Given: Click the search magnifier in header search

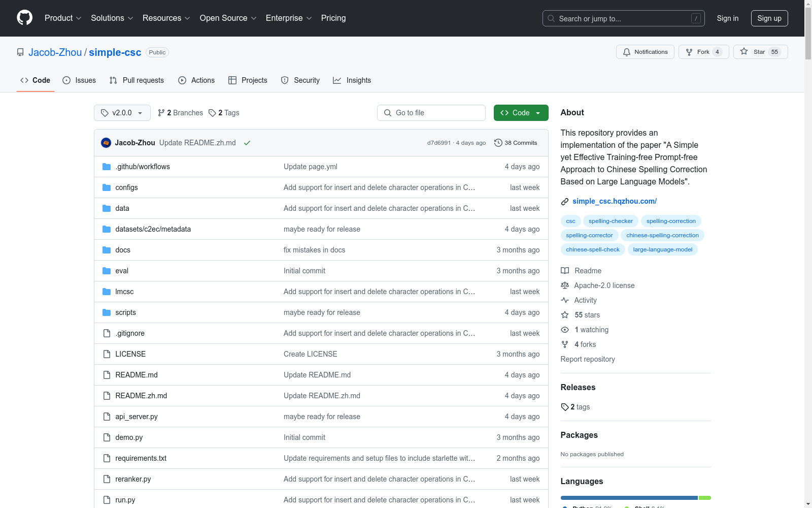Looking at the screenshot, I should [551, 18].
